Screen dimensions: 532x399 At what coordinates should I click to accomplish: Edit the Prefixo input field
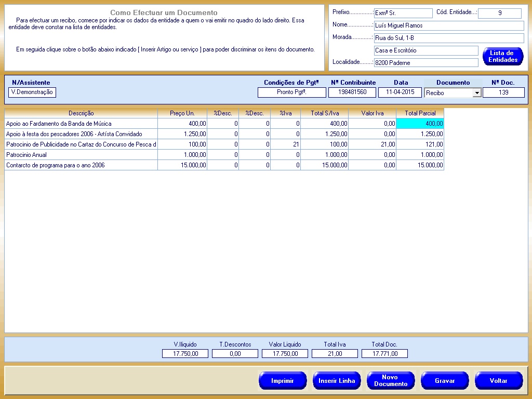pos(403,13)
